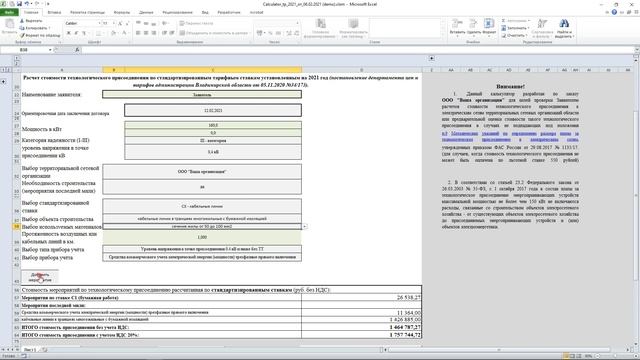This screenshot has height=360, width=640.
Task: Switch to Insert (Вставка) ribbon tab
Action: click(x=54, y=12)
